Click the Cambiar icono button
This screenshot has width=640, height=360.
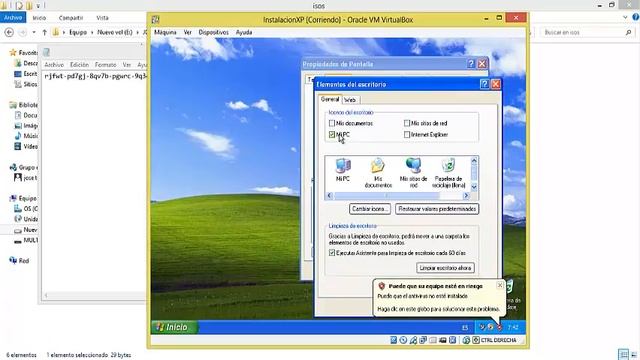tap(370, 209)
